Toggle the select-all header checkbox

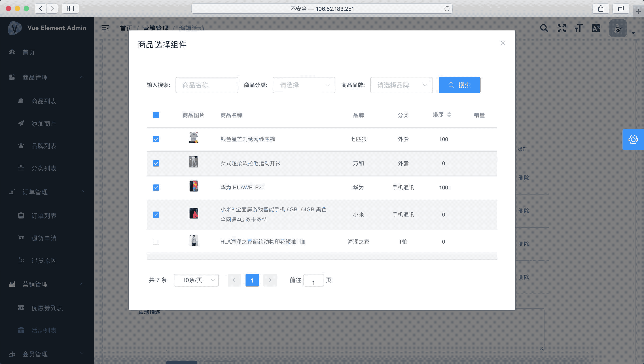click(x=156, y=115)
